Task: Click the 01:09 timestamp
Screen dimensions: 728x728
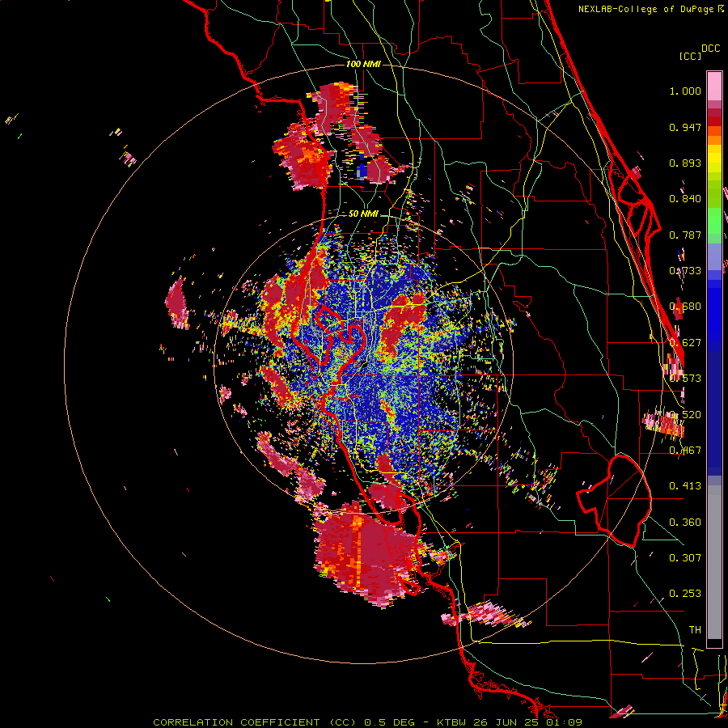Action: point(562,722)
